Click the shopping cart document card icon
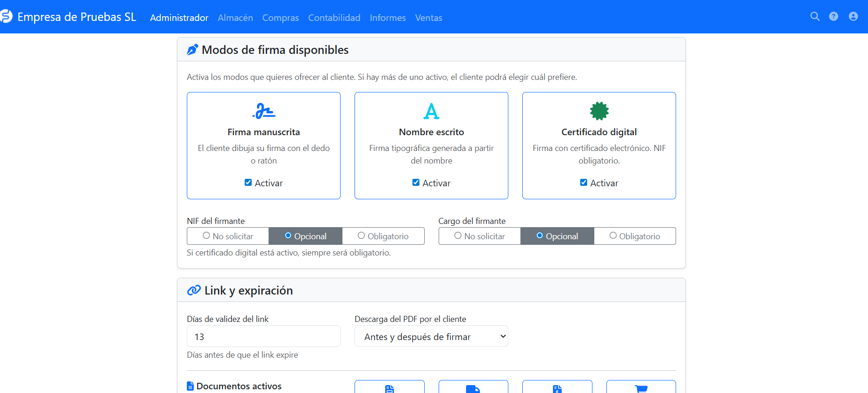Image resolution: width=868 pixels, height=393 pixels. coord(641,388)
